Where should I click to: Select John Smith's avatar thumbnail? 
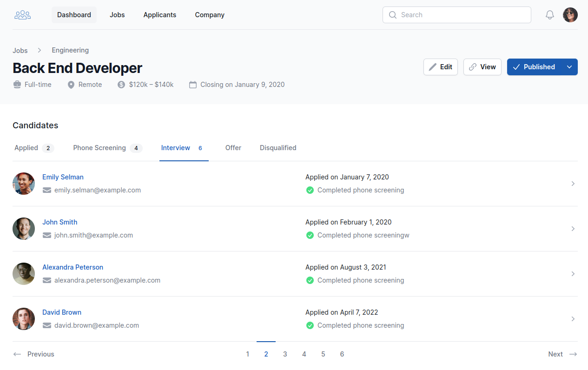click(24, 229)
